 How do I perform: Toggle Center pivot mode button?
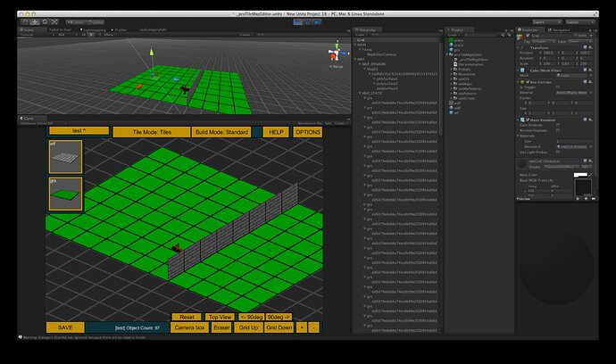[75, 22]
